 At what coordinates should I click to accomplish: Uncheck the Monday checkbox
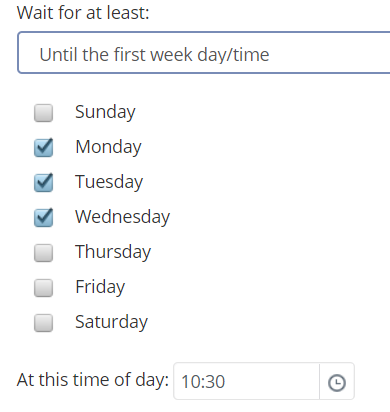point(43,148)
